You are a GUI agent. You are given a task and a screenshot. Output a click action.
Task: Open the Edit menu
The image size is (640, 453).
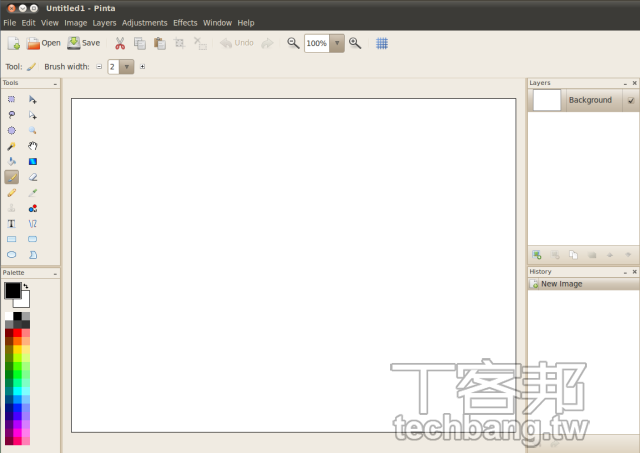coord(28,23)
